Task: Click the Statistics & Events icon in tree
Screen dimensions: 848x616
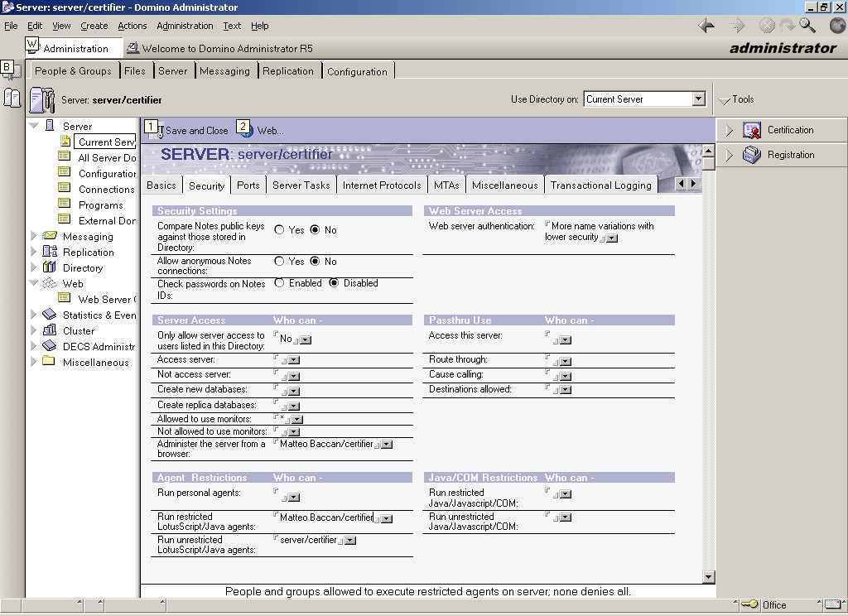Action: 50,315
